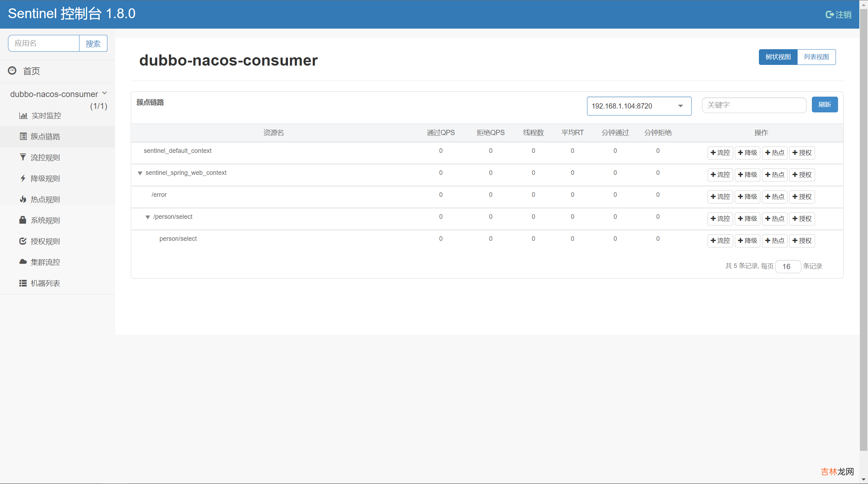Viewport: 868px width, 484px height.
Task: Select the 簇点链路 list icon
Action: point(23,136)
